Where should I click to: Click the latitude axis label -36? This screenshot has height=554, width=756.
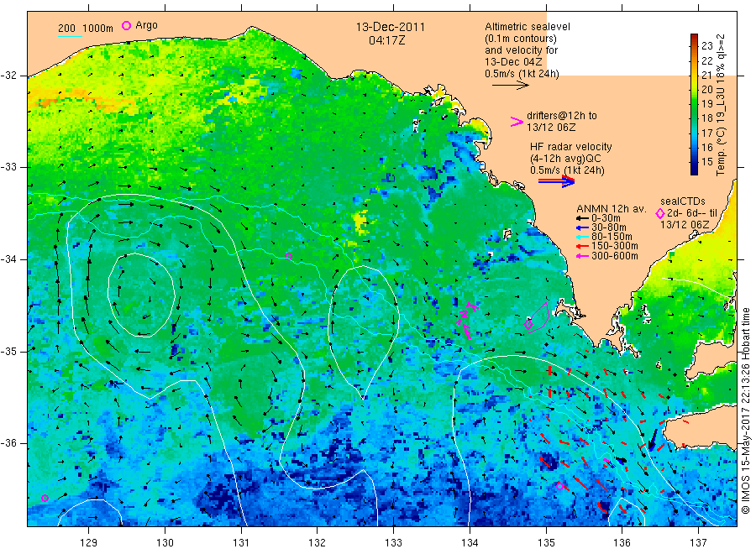click(9, 443)
